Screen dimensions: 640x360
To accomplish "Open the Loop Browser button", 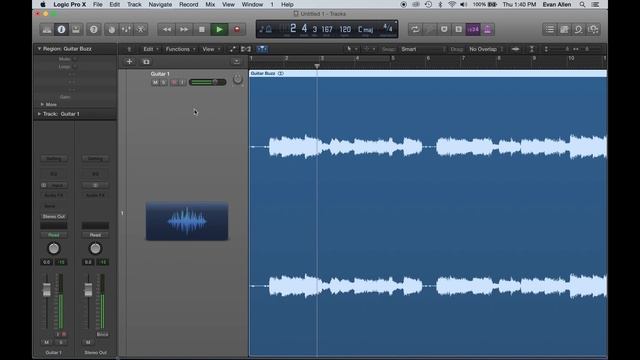I will [579, 29].
